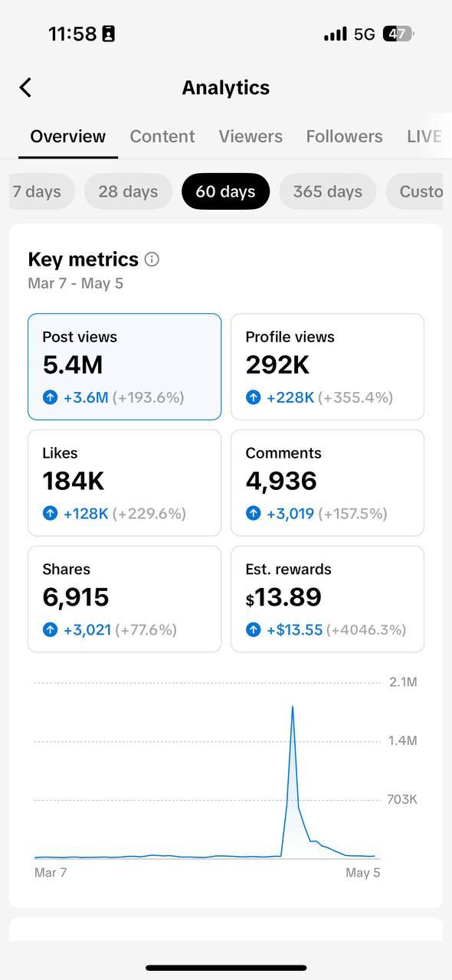
Task: Tap the +3,021 change figure
Action: click(87, 630)
